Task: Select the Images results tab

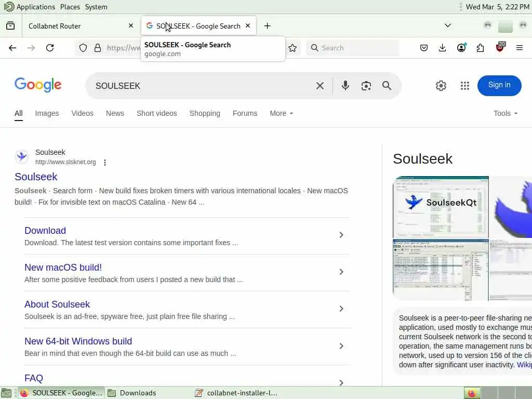Action: pos(47,113)
